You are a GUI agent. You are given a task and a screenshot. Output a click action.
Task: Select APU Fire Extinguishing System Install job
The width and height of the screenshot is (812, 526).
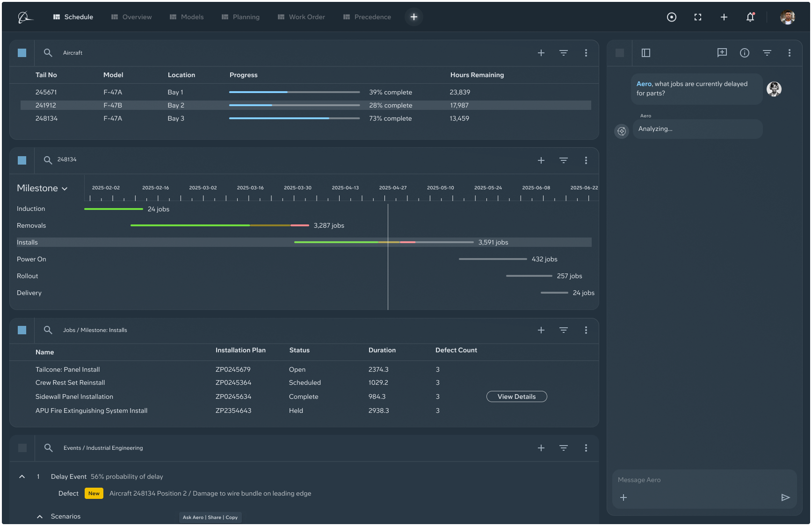click(92, 411)
